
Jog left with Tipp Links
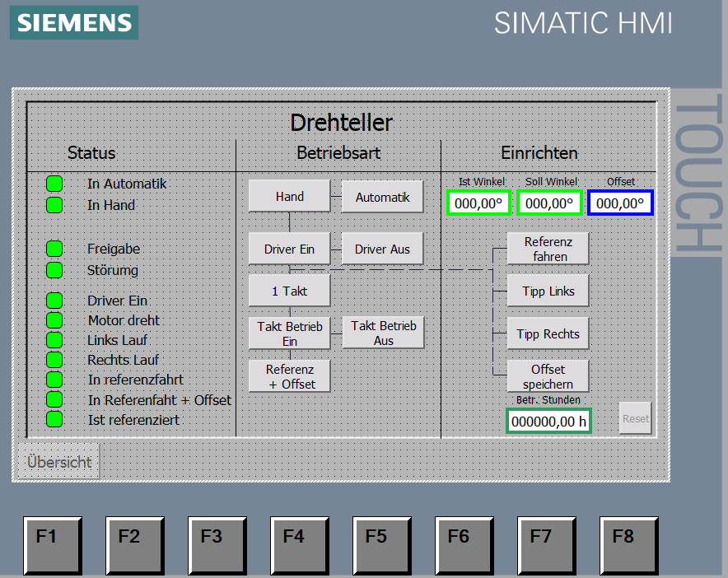coord(548,291)
